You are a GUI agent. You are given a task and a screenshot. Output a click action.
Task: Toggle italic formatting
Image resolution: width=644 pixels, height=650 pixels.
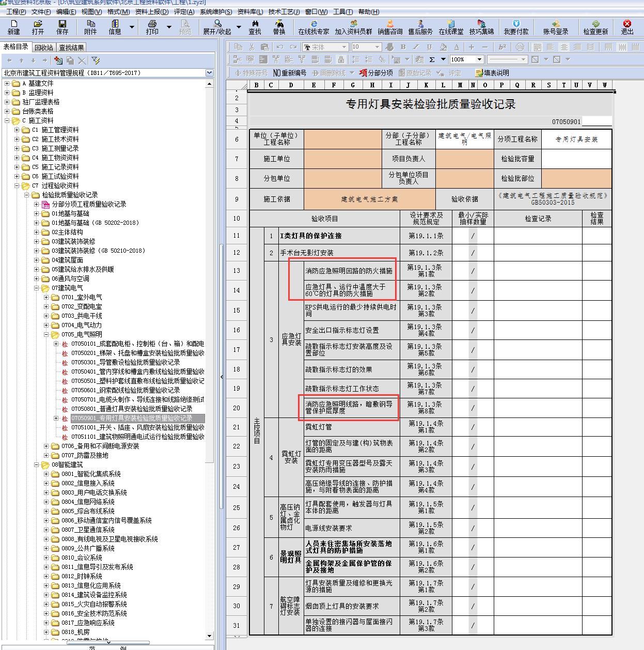pos(416,47)
